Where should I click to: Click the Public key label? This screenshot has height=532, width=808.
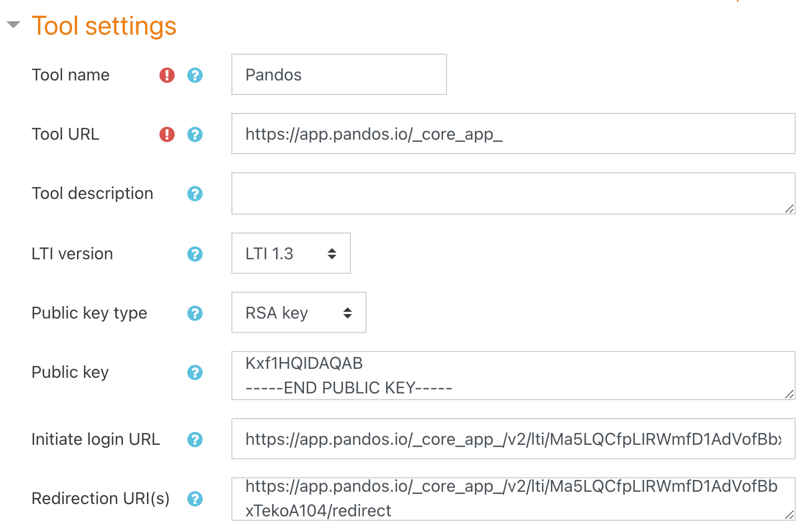(70, 372)
